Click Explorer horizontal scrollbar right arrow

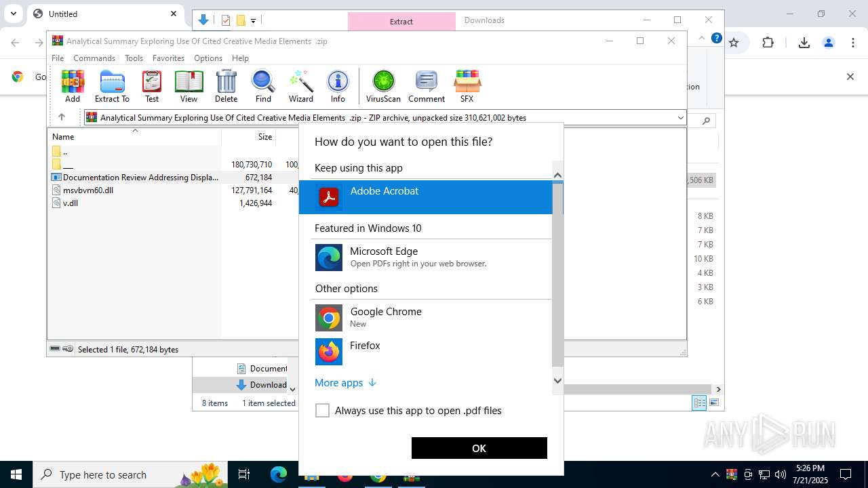718,389
